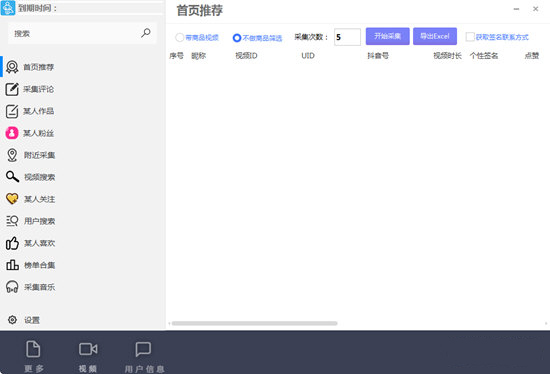
Task: Click the 视频 camera icon in bottom bar
Action: (88, 349)
